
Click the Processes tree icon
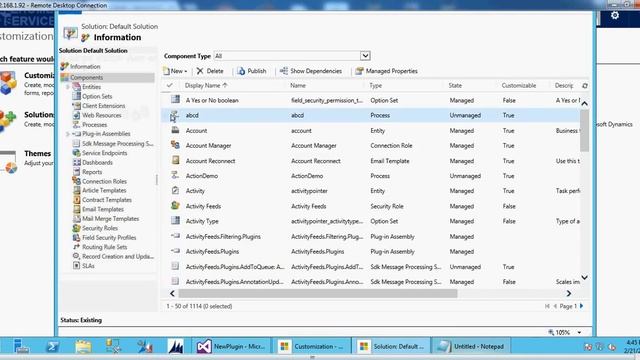(76, 124)
